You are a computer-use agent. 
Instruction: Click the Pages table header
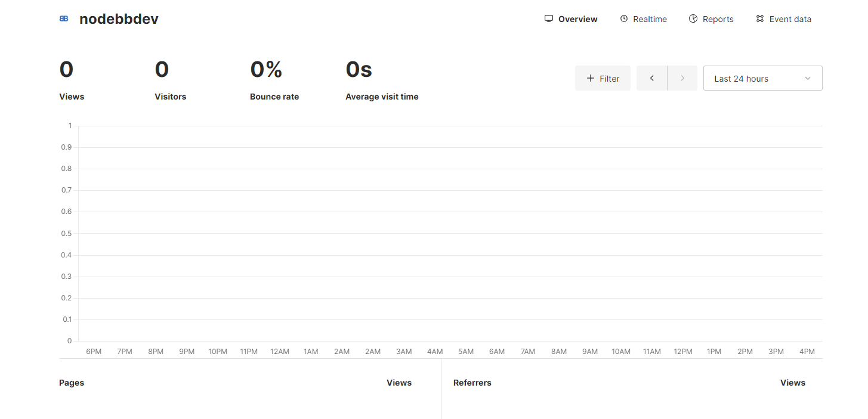pyautogui.click(x=72, y=383)
